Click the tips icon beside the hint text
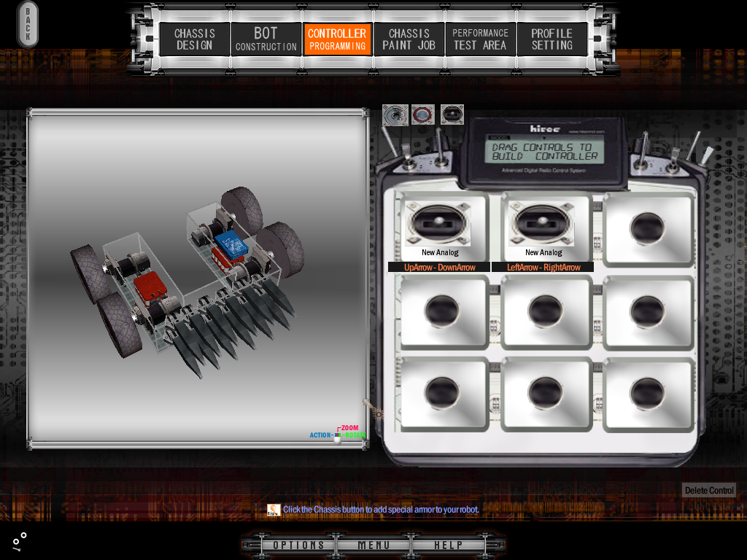Image resolution: width=747 pixels, height=560 pixels. (274, 510)
